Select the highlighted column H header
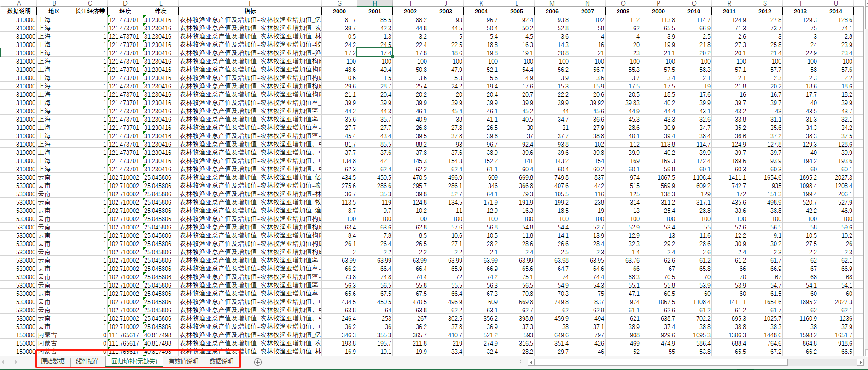This screenshot has height=370, width=868. (x=375, y=3)
